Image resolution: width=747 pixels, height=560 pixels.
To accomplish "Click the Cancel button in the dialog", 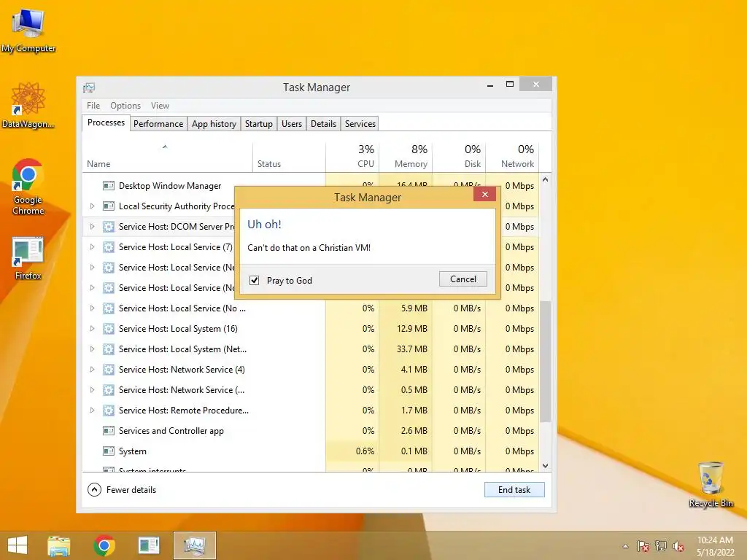I will point(463,279).
